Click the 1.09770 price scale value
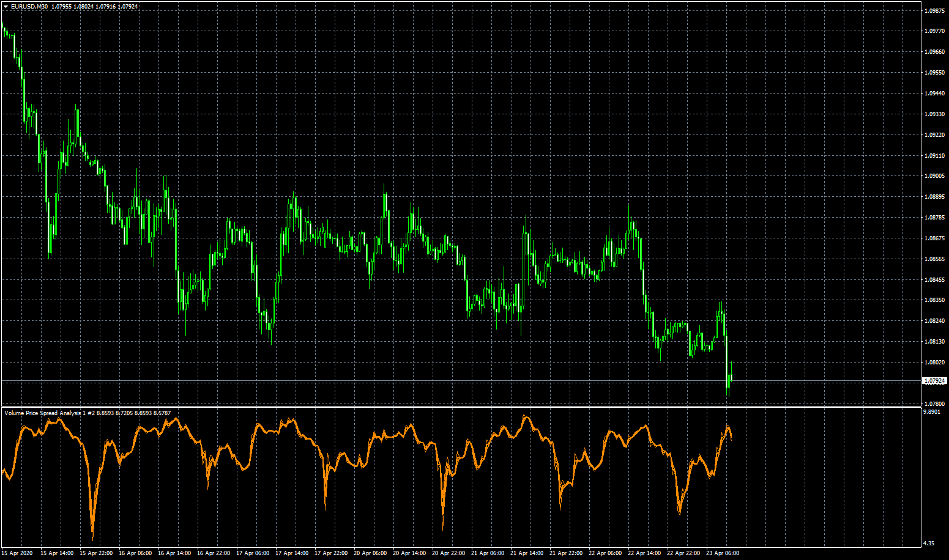 (x=936, y=31)
